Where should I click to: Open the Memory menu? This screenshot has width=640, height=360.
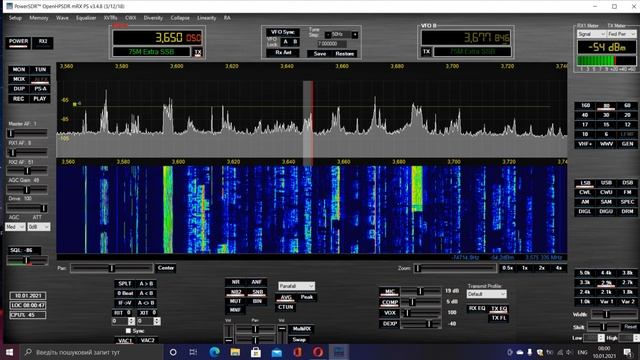pyautogui.click(x=39, y=18)
